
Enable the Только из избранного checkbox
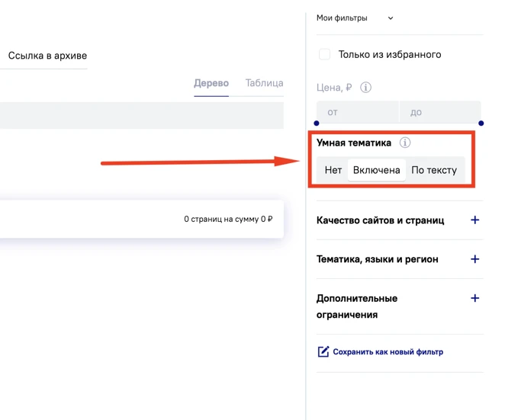pyautogui.click(x=325, y=54)
